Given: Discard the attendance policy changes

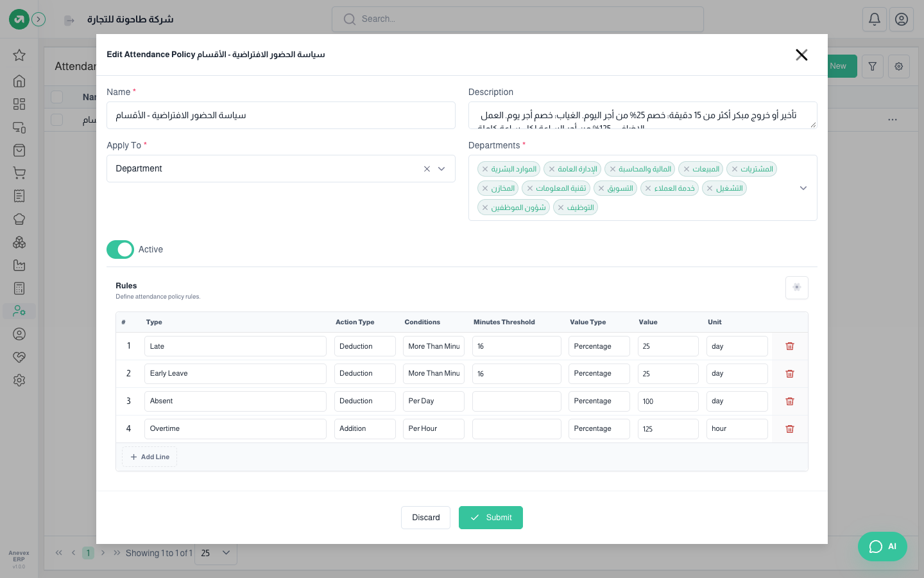Looking at the screenshot, I should 425,518.
